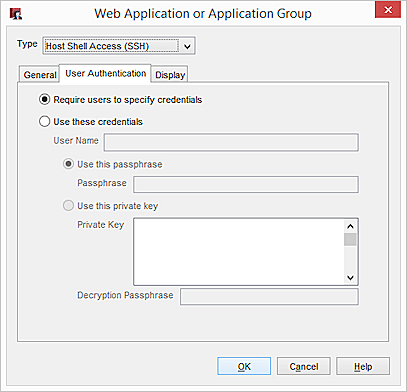Click the Private Key scrollbar thumb

coord(350,240)
